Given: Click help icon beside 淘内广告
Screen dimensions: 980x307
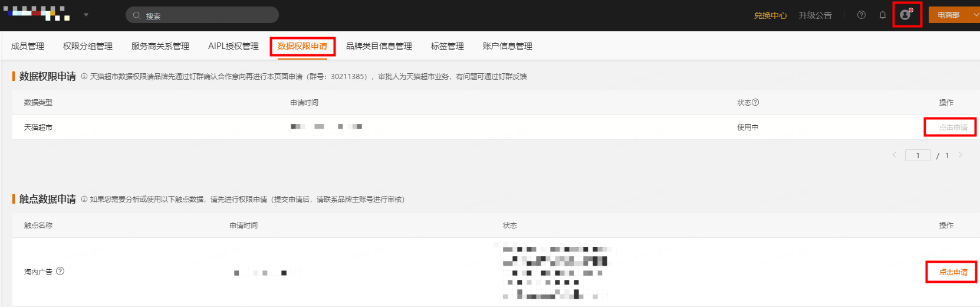Looking at the screenshot, I should click(60, 271).
